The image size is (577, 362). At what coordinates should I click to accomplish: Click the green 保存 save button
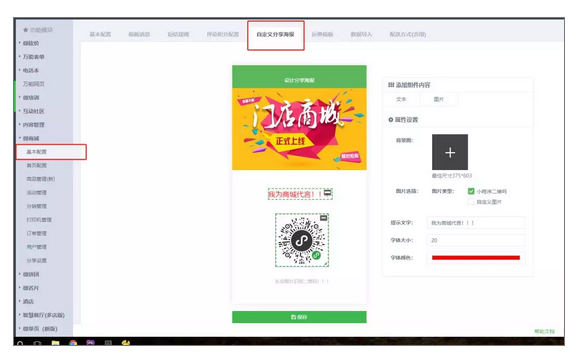click(x=299, y=317)
